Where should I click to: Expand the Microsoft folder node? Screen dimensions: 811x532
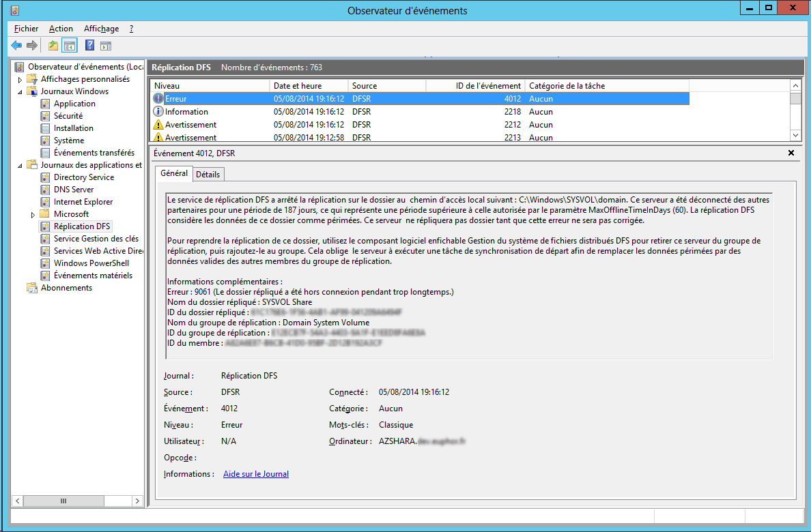(33, 214)
